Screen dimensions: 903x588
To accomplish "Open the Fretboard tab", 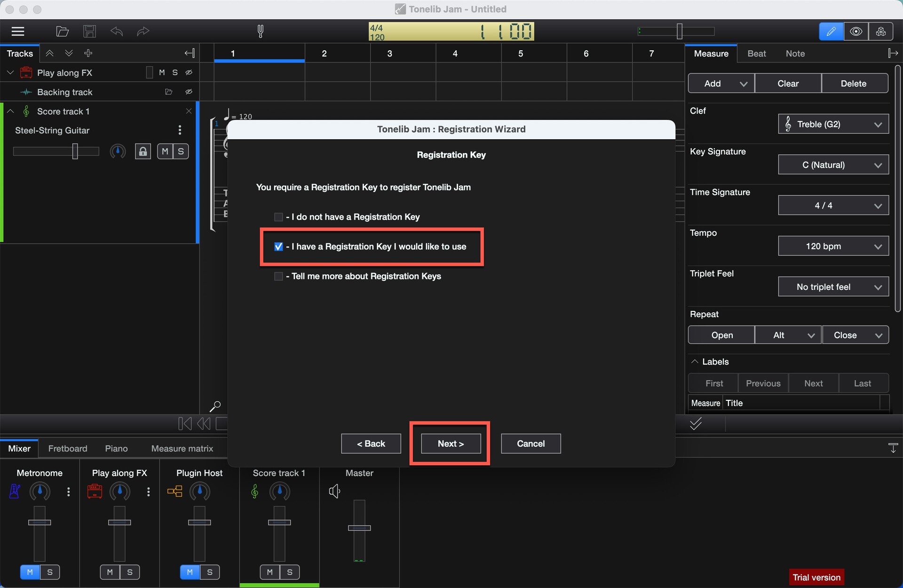I will pos(68,449).
